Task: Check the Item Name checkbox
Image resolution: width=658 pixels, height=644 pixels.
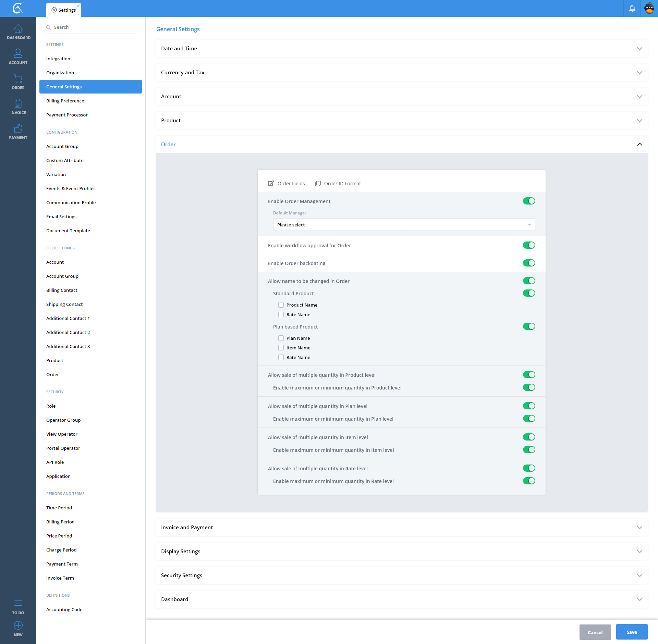Action: click(281, 348)
